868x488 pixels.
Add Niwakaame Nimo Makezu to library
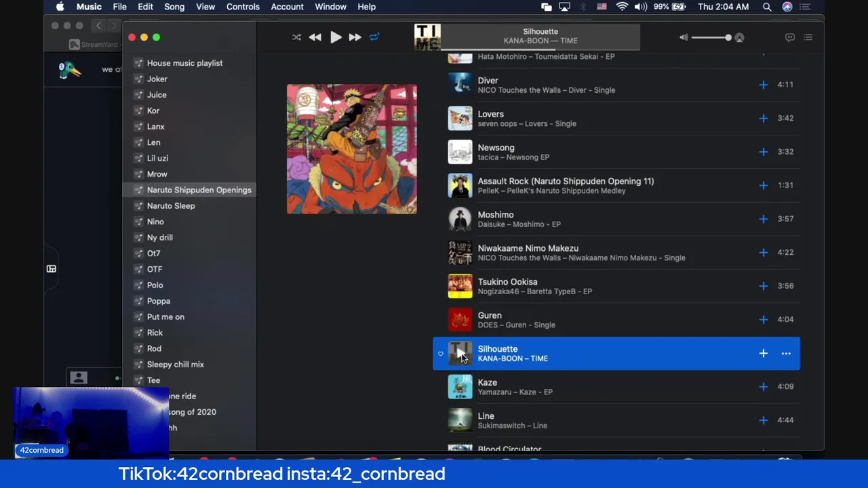[x=764, y=252]
